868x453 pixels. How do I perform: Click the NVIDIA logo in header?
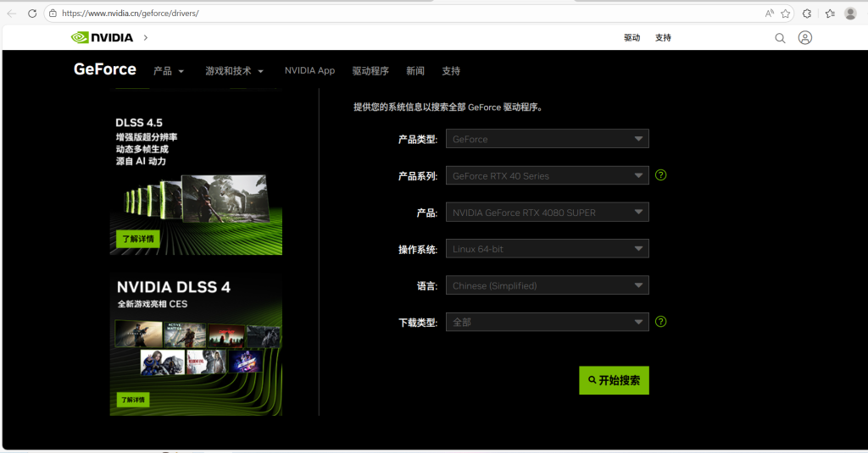coord(102,37)
